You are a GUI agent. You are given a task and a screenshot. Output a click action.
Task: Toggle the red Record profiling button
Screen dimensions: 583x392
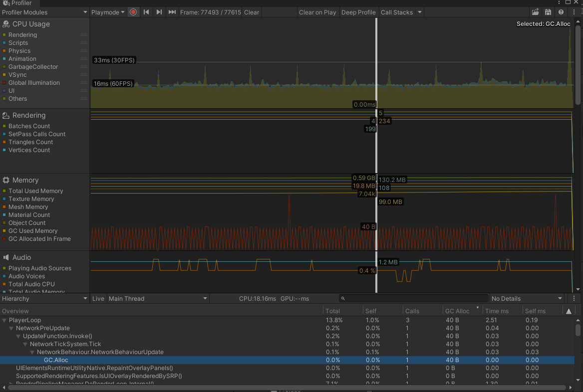tap(133, 12)
